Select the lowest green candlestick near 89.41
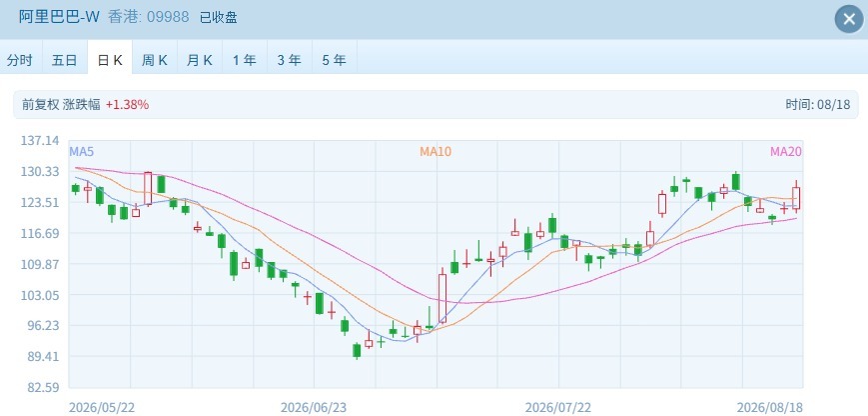The height and width of the screenshot is (416, 868). 357,351
